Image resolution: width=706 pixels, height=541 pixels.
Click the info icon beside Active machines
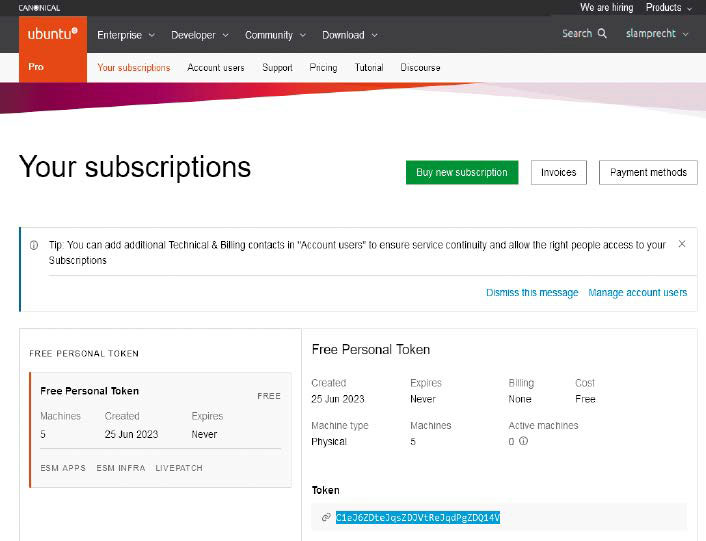point(523,441)
